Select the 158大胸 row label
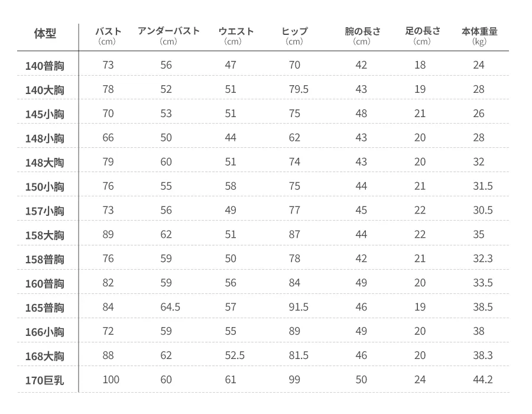Screen dimensions: 532x414 point(44,235)
